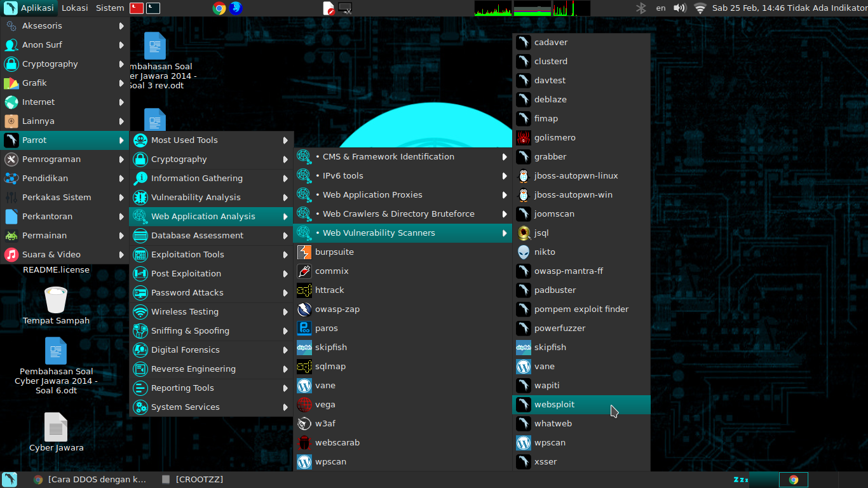The image size is (868, 488).
Task: Open the volume indicator
Action: pyautogui.click(x=680, y=8)
